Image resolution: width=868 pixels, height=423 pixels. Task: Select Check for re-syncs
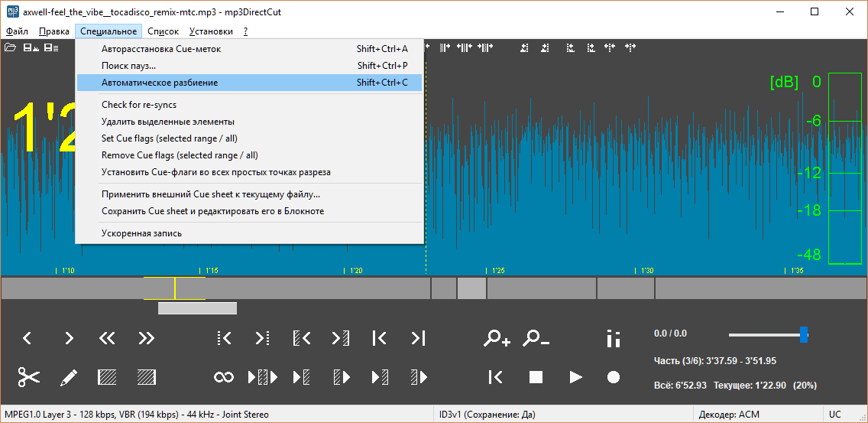point(249,105)
